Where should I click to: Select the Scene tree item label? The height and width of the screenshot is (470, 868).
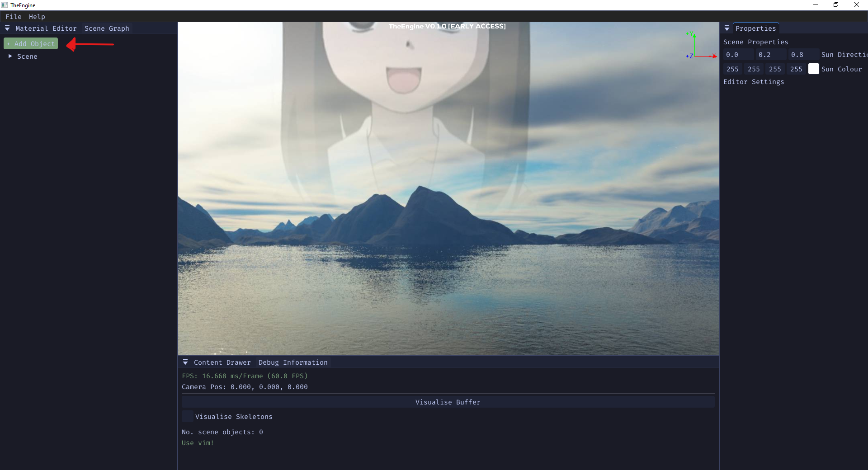(27, 56)
